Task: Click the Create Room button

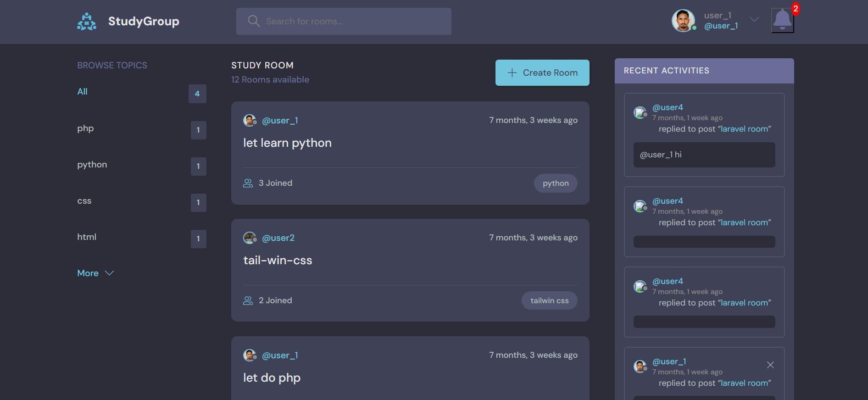Action: click(x=542, y=72)
